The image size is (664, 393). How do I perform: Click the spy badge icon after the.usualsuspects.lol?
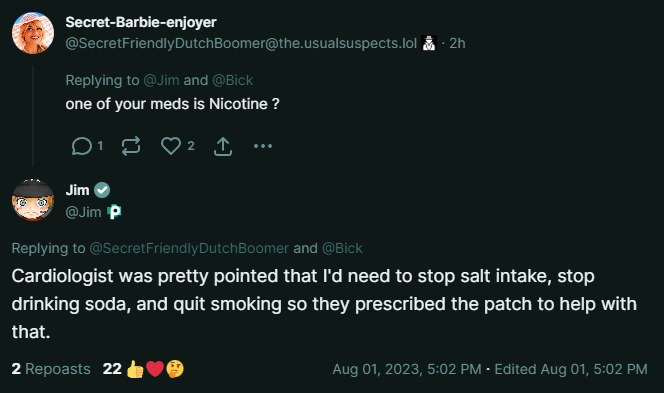429,43
